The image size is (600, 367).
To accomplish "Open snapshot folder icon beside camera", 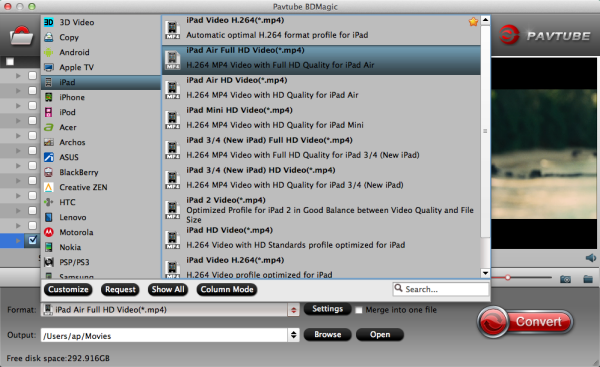I will pyautogui.click(x=588, y=279).
